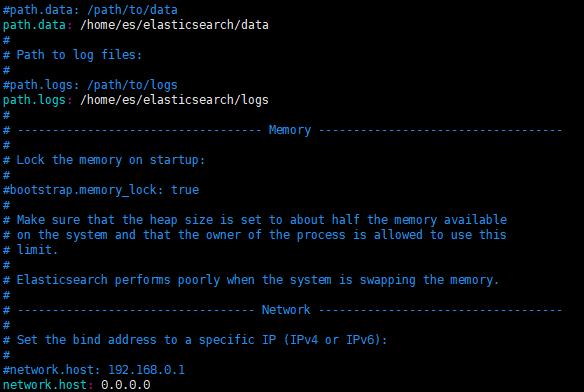Click the '# Path to log files:' comment

coord(73,55)
